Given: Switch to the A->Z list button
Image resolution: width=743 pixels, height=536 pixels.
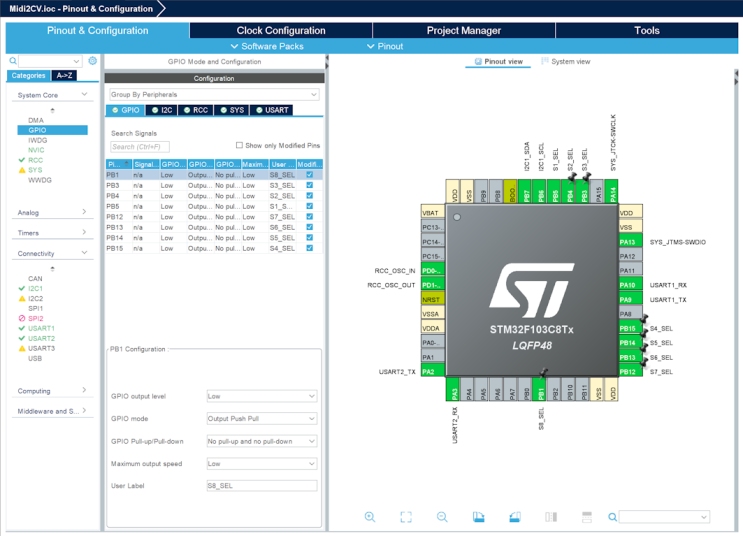Looking at the screenshot, I should pos(64,76).
